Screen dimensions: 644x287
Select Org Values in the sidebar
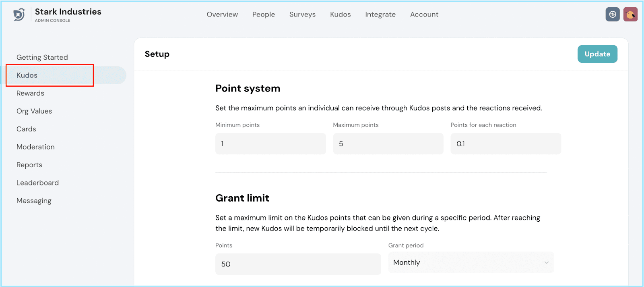[x=34, y=111]
